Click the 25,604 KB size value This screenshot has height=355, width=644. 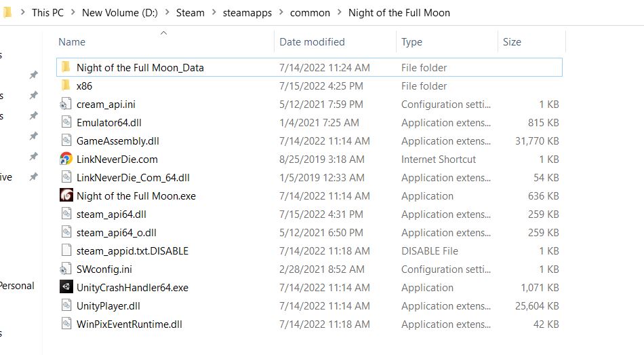pyautogui.click(x=537, y=306)
